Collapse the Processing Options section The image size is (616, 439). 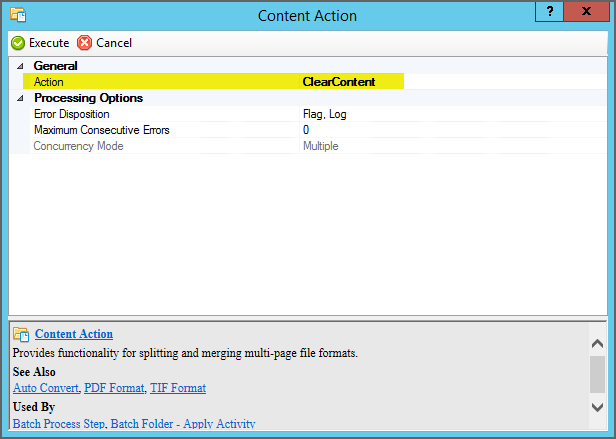pyautogui.click(x=19, y=98)
